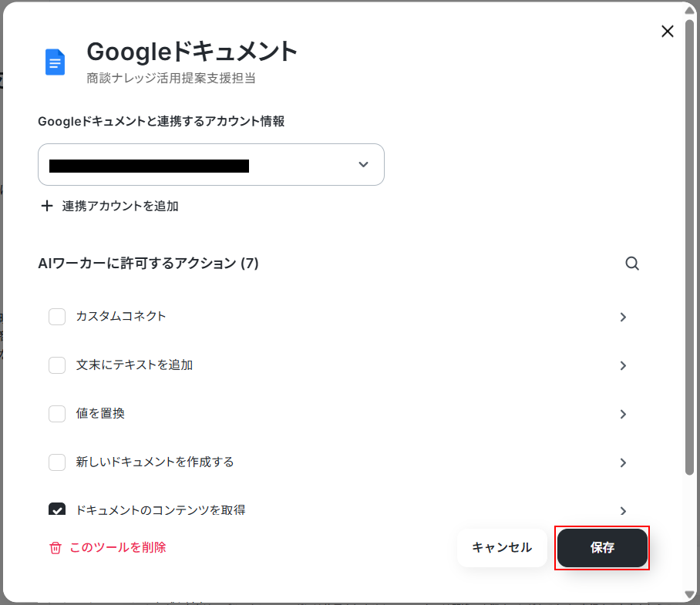Click the Google Docs file icon
This screenshot has width=700, height=605.
click(55, 62)
